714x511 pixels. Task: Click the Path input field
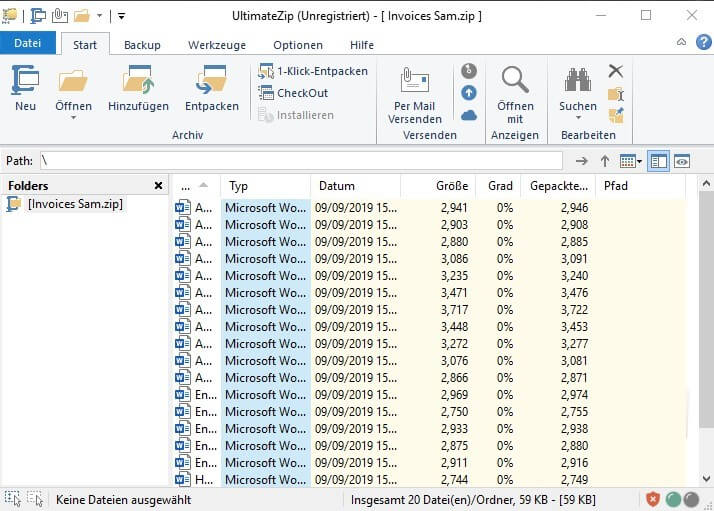tap(301, 161)
